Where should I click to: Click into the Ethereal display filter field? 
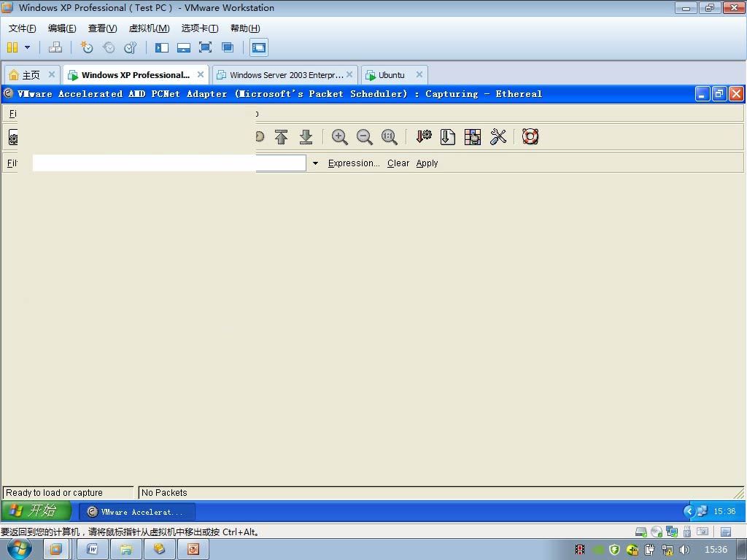point(169,163)
